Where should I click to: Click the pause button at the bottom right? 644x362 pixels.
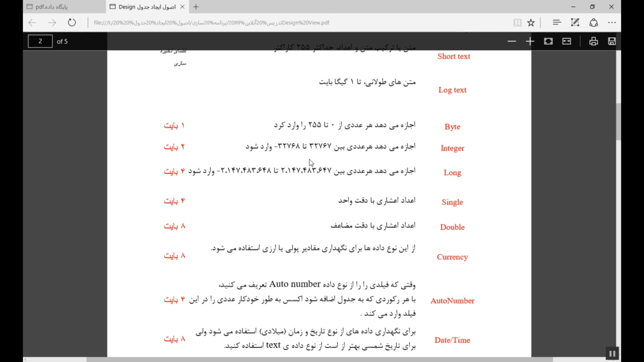coord(612,354)
